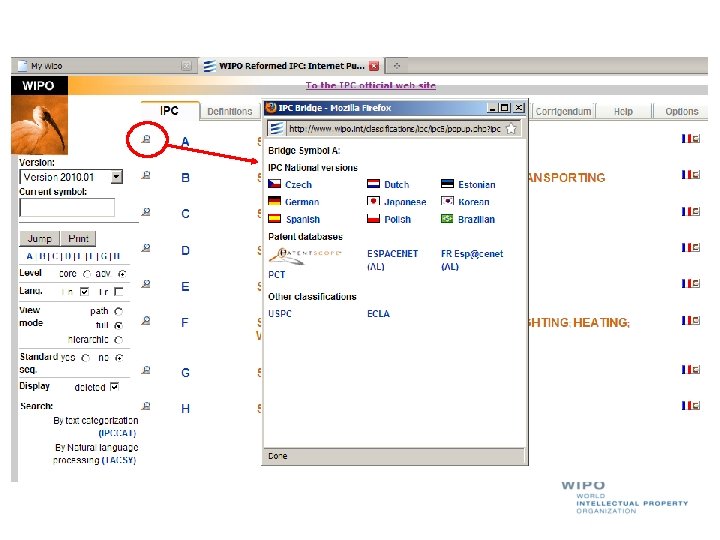This screenshot has width=720, height=540.
Task: Click the French flag icon in row A
Action: (x=686, y=138)
